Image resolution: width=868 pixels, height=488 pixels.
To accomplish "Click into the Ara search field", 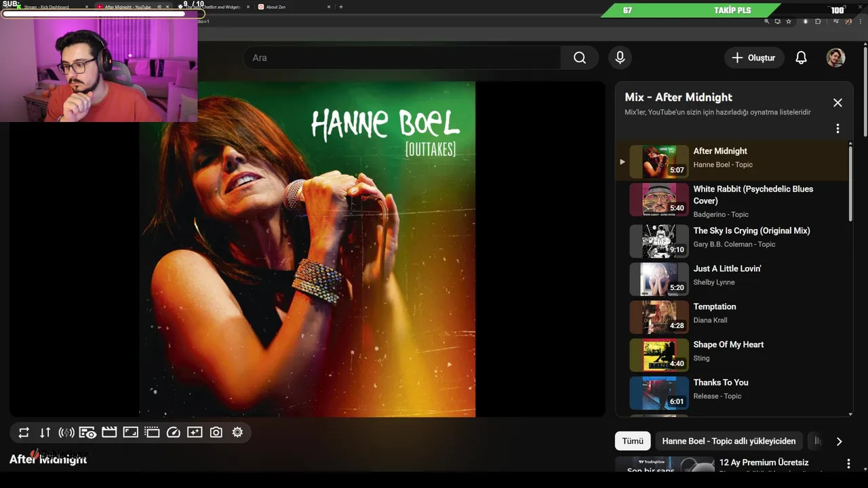I will (x=402, y=58).
